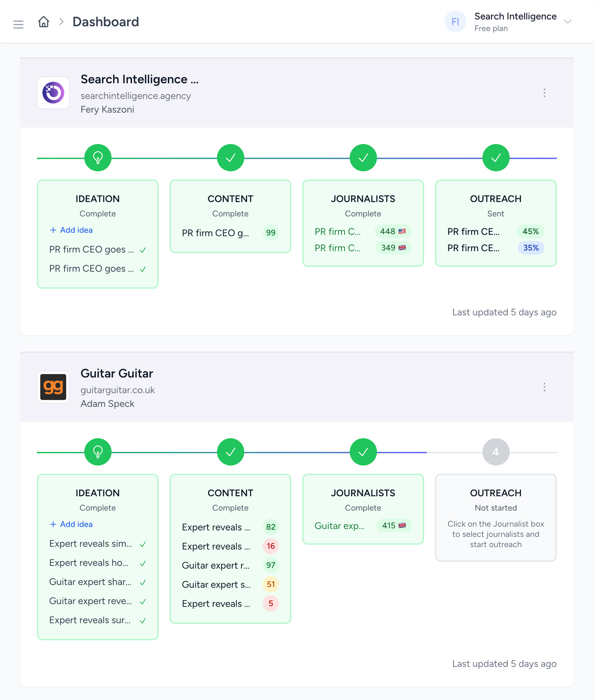Click checkmark beside Guitar expert shar... idea
595x700 pixels.
[143, 583]
